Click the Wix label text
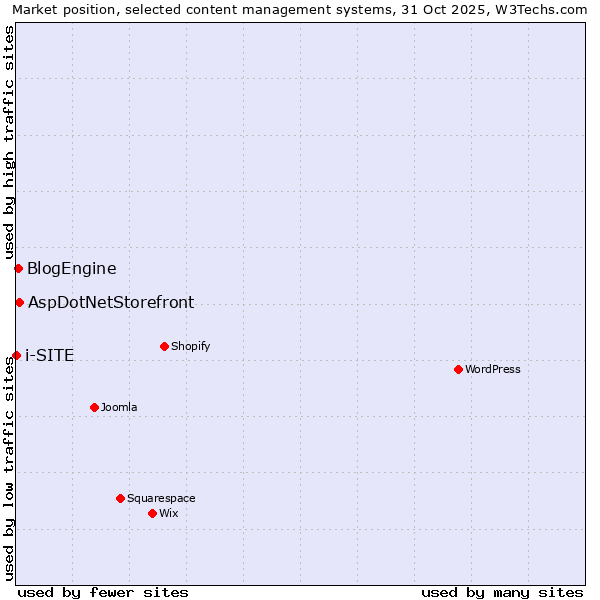The image size is (600, 600). [x=168, y=513]
